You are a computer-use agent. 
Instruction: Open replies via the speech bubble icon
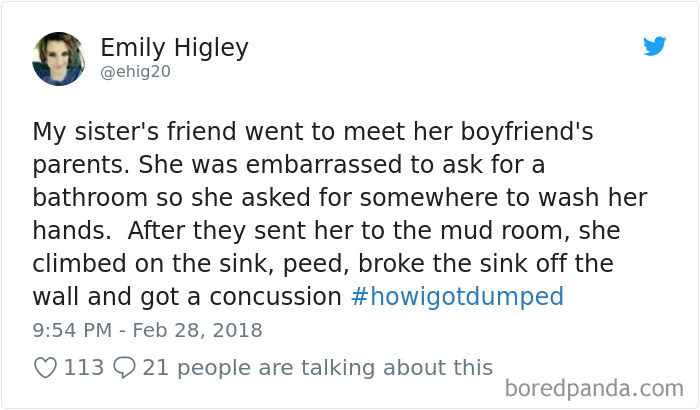tap(124, 368)
